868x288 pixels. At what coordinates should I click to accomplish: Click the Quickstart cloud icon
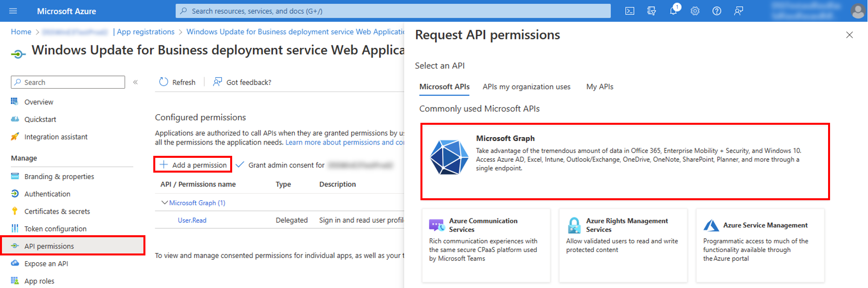15,119
